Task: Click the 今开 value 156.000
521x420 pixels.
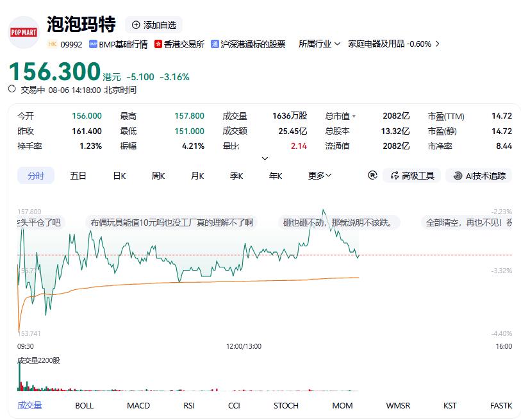Action: pos(87,115)
